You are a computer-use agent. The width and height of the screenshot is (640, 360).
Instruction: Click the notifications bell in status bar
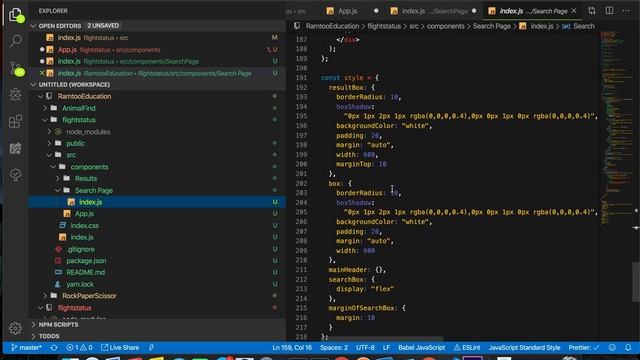[628, 348]
